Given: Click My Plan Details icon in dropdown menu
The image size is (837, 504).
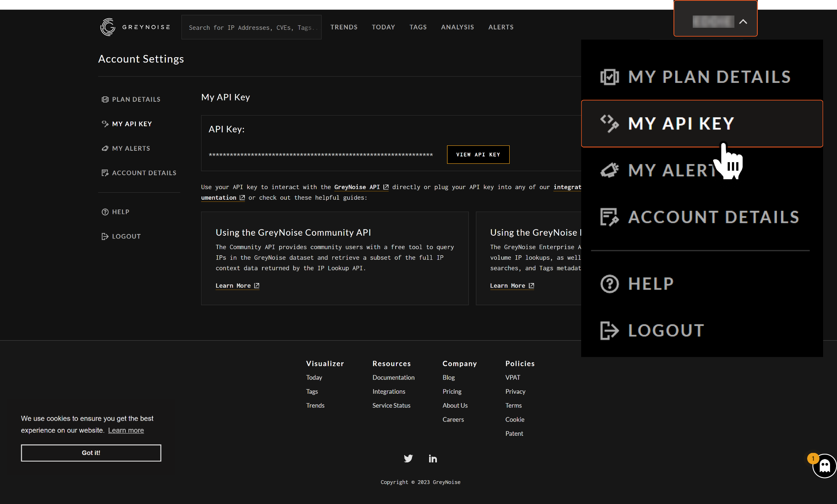Looking at the screenshot, I should tap(609, 77).
